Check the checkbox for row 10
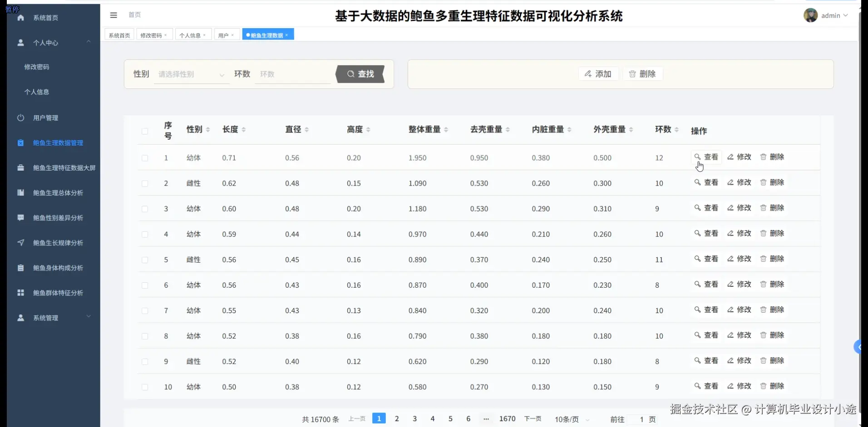Screen dimensions: 868x427 click(145, 387)
